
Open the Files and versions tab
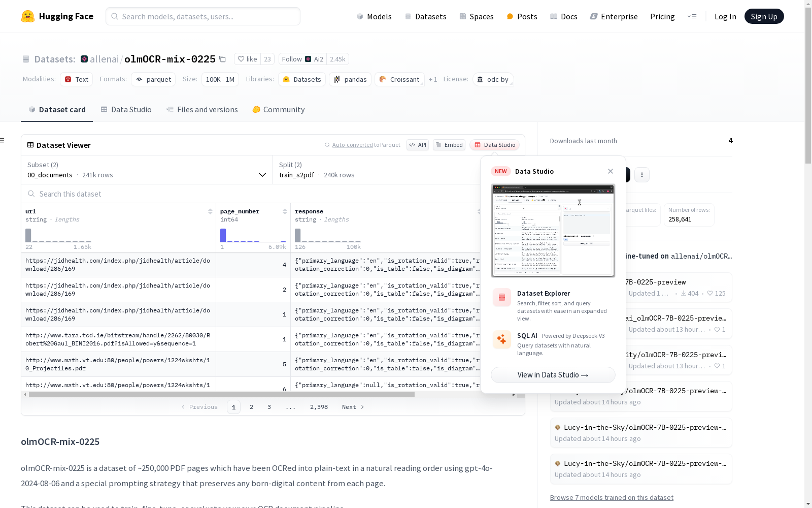pyautogui.click(x=202, y=110)
